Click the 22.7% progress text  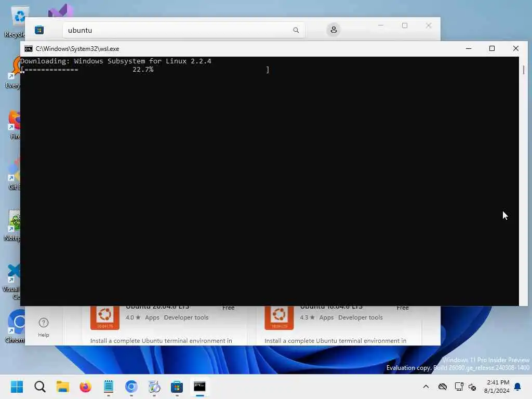[x=143, y=70]
